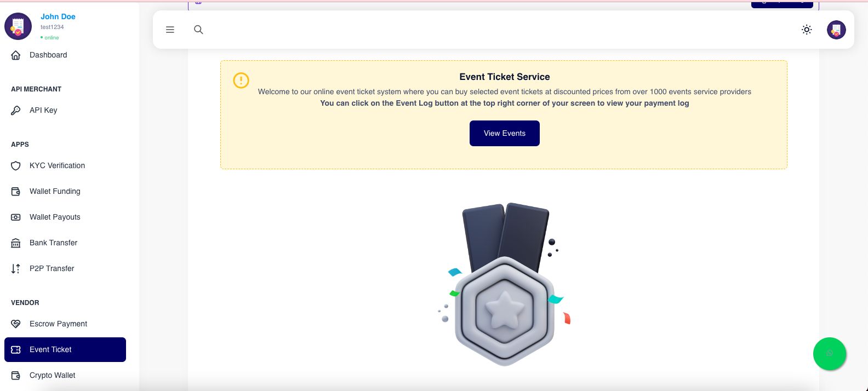This screenshot has height=391, width=868.
Task: Click the yellow alert exclamation icon
Action: tap(241, 81)
